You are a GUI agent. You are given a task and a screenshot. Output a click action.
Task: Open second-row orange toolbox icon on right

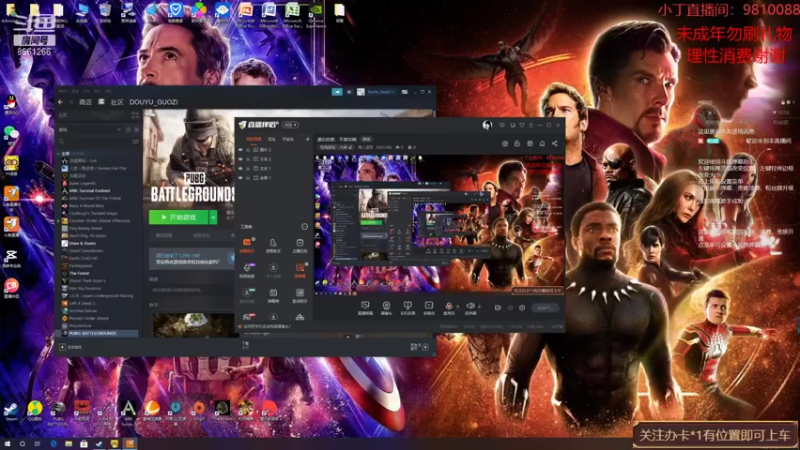pyautogui.click(x=299, y=269)
